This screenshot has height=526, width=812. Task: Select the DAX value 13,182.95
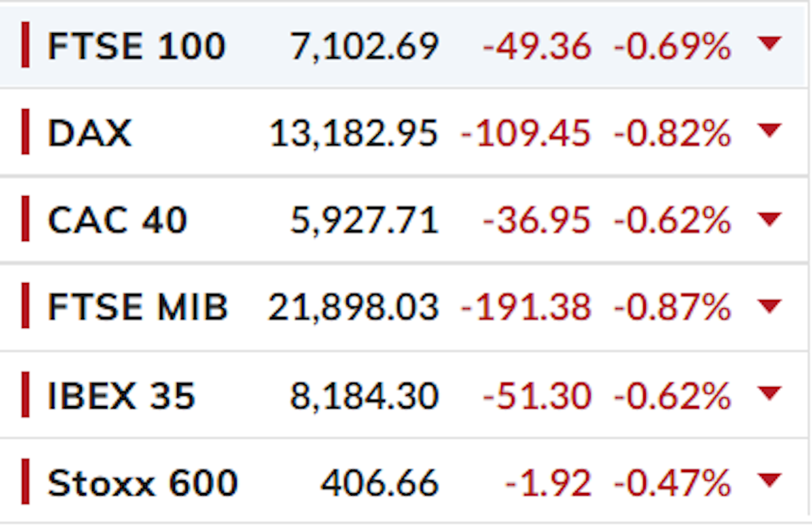(x=354, y=135)
